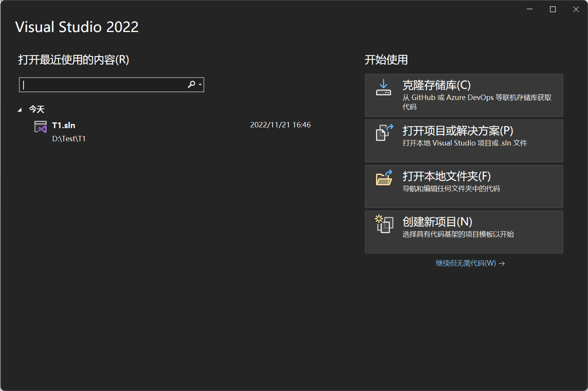Click the 打开最近使用的内容(R) heading
The image size is (588, 391).
pyautogui.click(x=73, y=60)
